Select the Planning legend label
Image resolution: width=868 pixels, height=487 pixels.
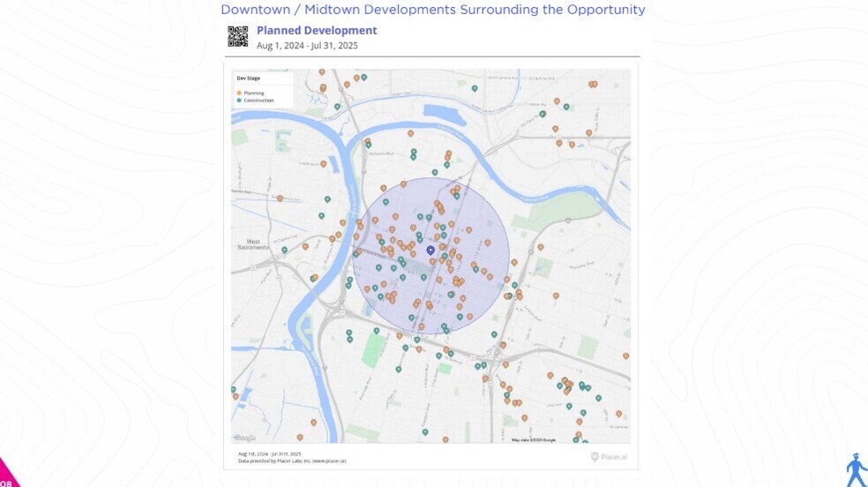pos(253,93)
